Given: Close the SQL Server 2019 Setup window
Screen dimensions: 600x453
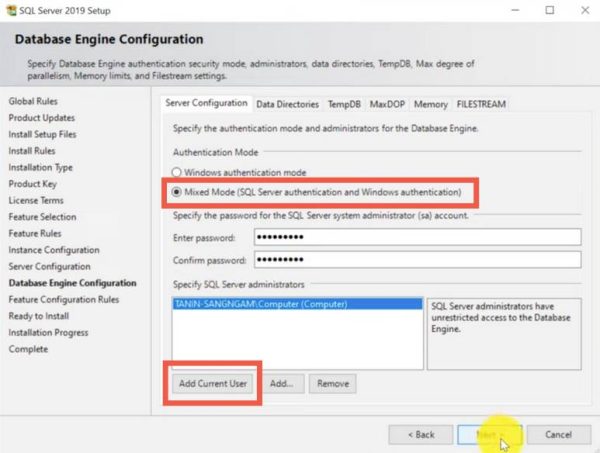Looking at the screenshot, I should pos(585,10).
